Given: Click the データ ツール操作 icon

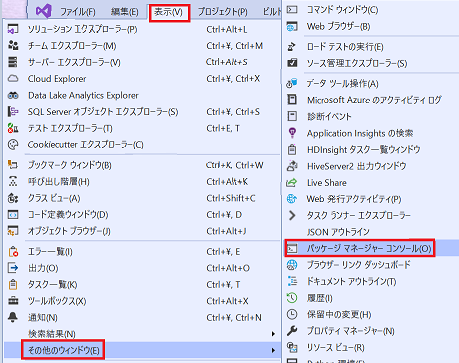Looking at the screenshot, I should point(292,83).
